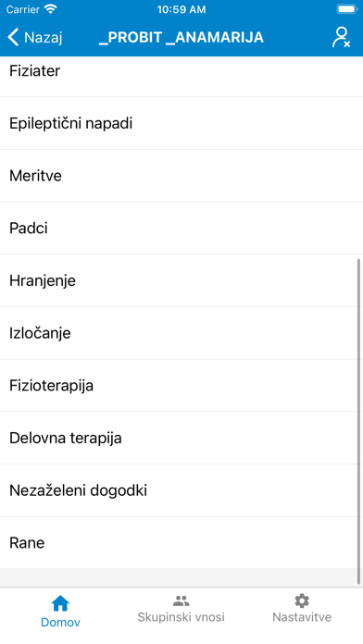Image resolution: width=363 pixels, height=644 pixels.
Task: Tap the remove-user icon in the header
Action: pyautogui.click(x=341, y=37)
